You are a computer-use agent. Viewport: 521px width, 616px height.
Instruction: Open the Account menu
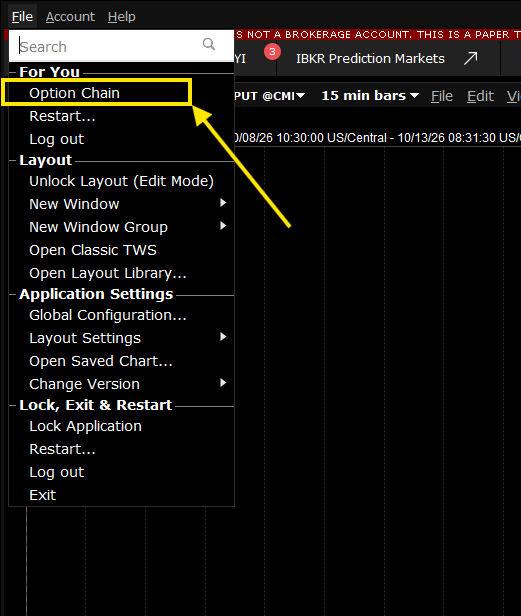tap(70, 16)
